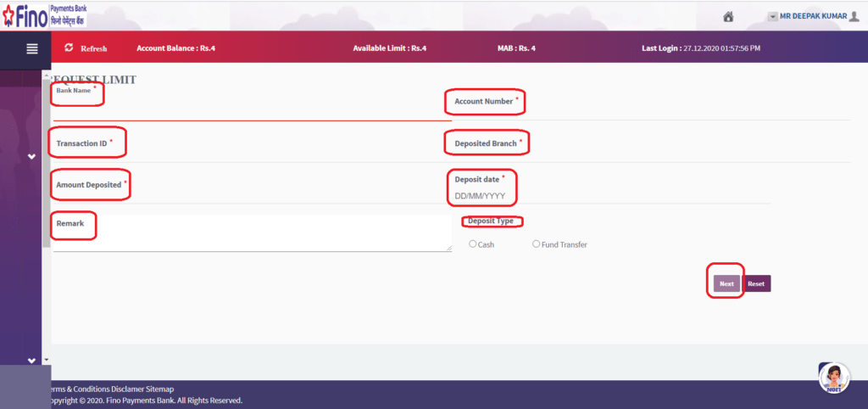The height and width of the screenshot is (409, 868).
Task: Click the scrollbar down arrow at panel bottom
Action: coord(47,360)
